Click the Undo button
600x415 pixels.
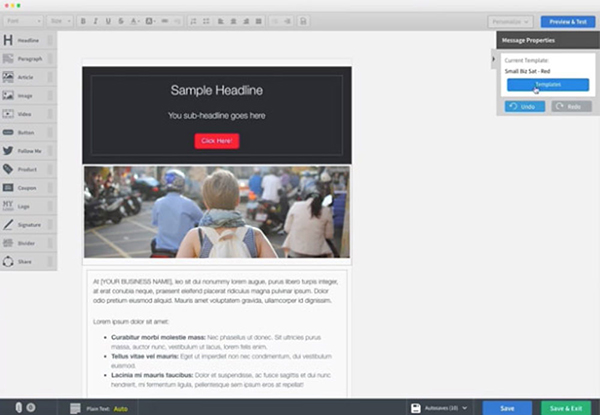tap(525, 106)
